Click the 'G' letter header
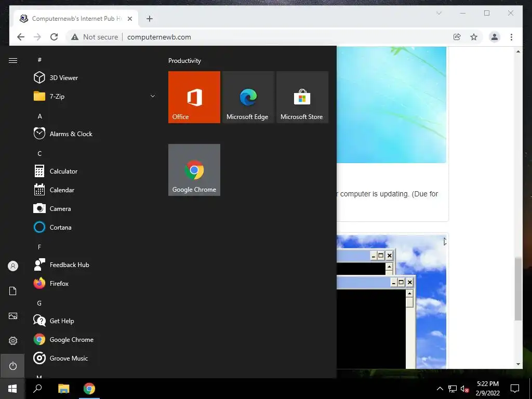Viewport: 532px width, 399px height. [39, 303]
